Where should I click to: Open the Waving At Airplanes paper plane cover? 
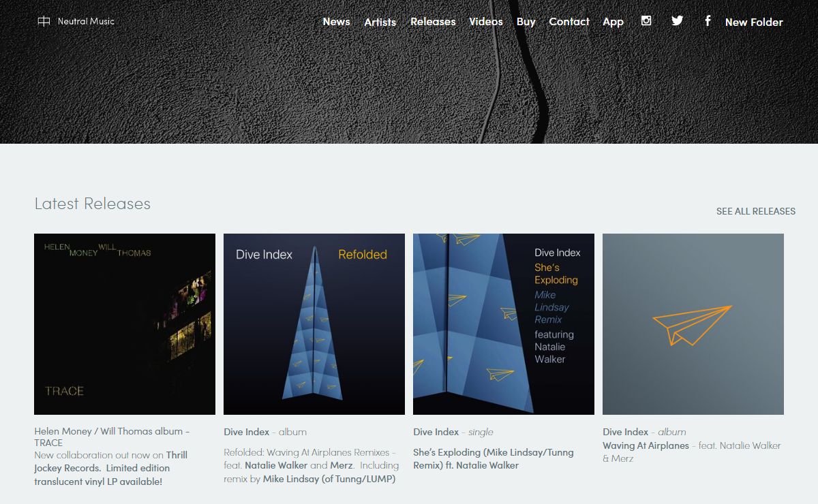(x=693, y=324)
